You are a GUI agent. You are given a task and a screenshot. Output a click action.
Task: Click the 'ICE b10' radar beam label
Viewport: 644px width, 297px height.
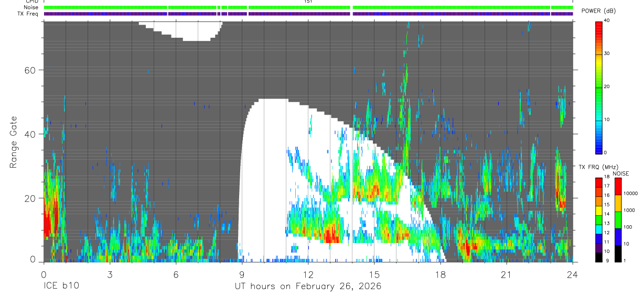(x=61, y=287)
